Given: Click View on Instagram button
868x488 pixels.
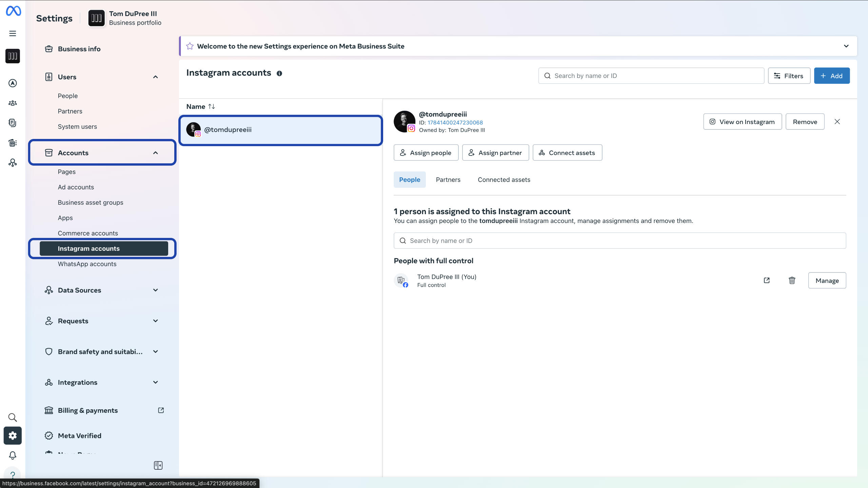Looking at the screenshot, I should tap(743, 122).
